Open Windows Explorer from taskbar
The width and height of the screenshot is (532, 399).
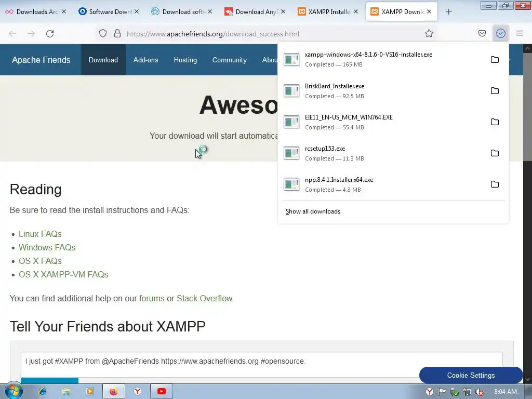[66, 392]
